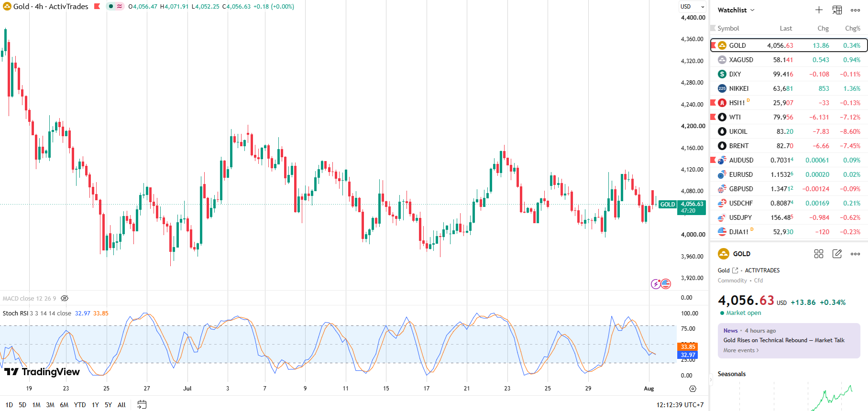The height and width of the screenshot is (411, 868).
Task: Open the Gold Rises news headline
Action: tap(784, 340)
